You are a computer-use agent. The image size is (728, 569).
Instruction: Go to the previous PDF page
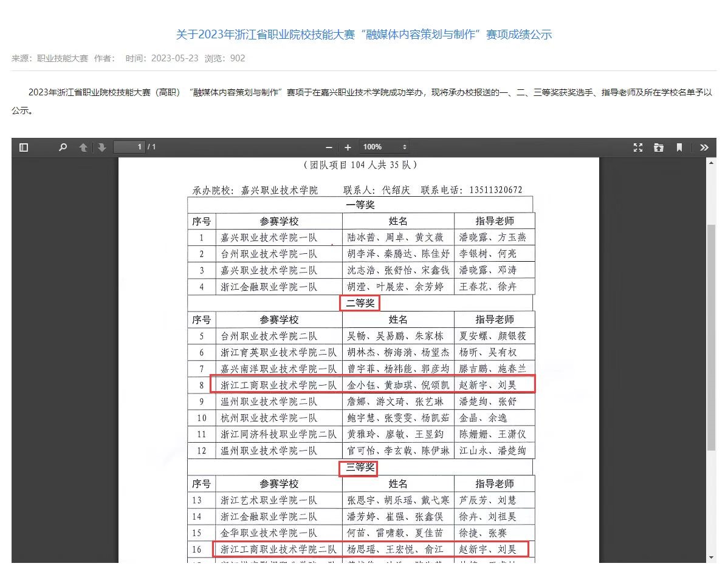83,148
